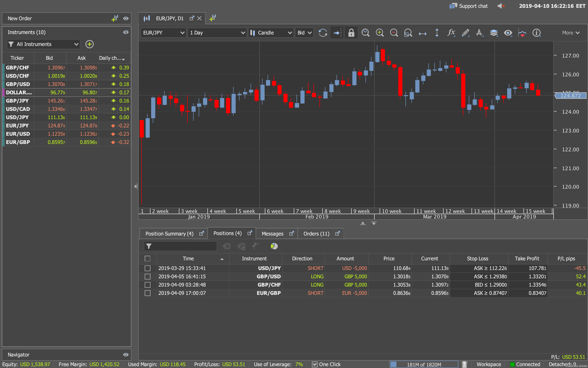
Task: Collapse bottom panel downward arrow
Action: coord(374,223)
